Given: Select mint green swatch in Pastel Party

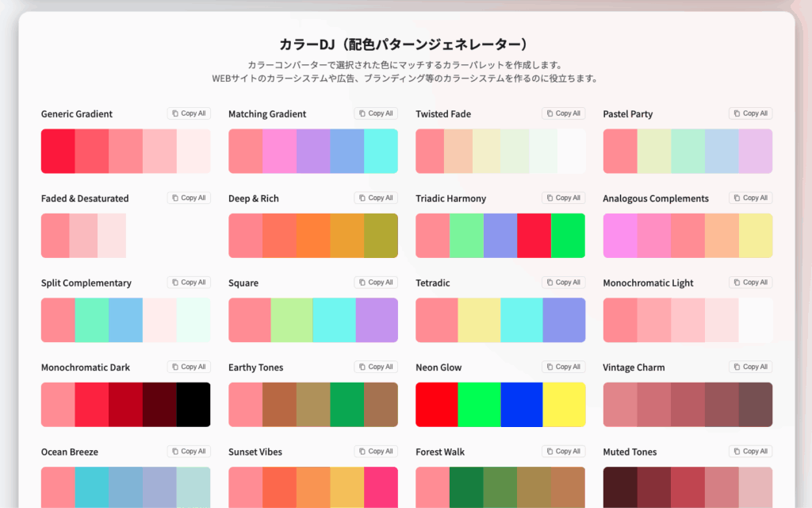Looking at the screenshot, I should tap(688, 151).
